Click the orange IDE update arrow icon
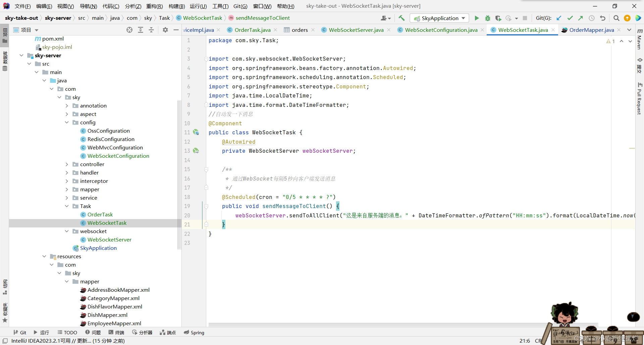This screenshot has height=345, width=644. [x=627, y=18]
